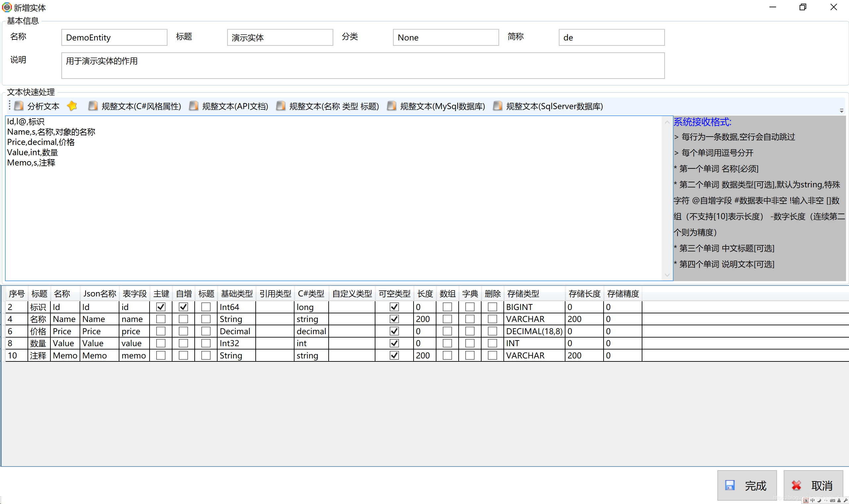
Task: Click the Price,decimal,价格 line in editor
Action: pyautogui.click(x=41, y=142)
